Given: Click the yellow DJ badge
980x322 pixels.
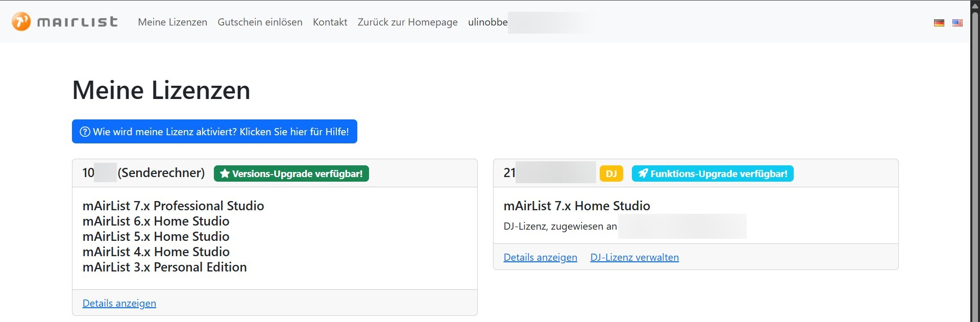Looking at the screenshot, I should [611, 174].
